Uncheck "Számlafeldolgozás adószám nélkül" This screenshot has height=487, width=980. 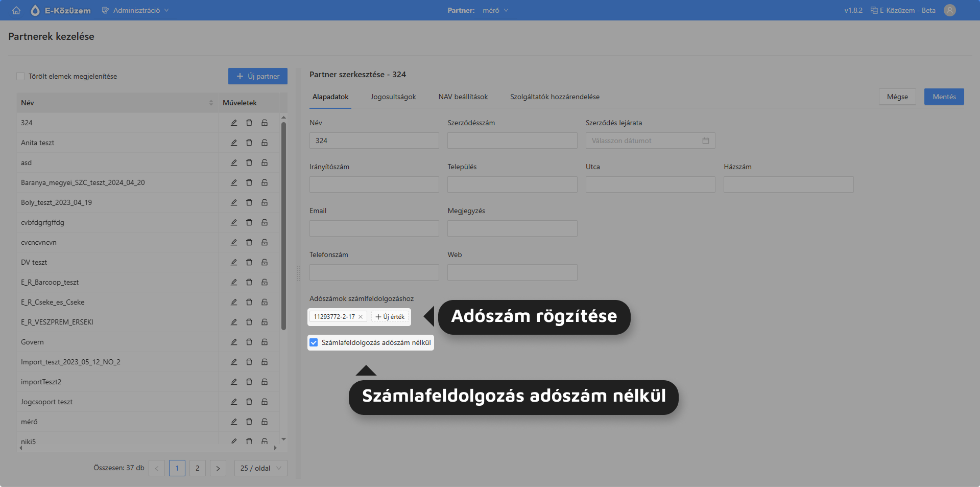[314, 342]
